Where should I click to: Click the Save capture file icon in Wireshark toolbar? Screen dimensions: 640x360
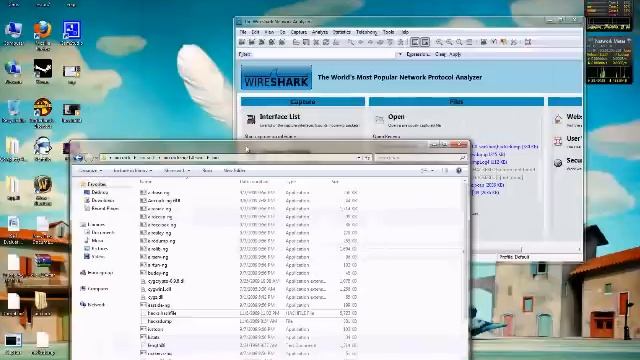[306, 42]
